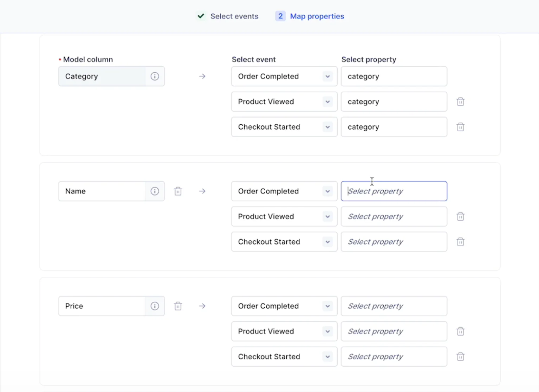Delete the Price model column using its trash icon

click(x=178, y=306)
